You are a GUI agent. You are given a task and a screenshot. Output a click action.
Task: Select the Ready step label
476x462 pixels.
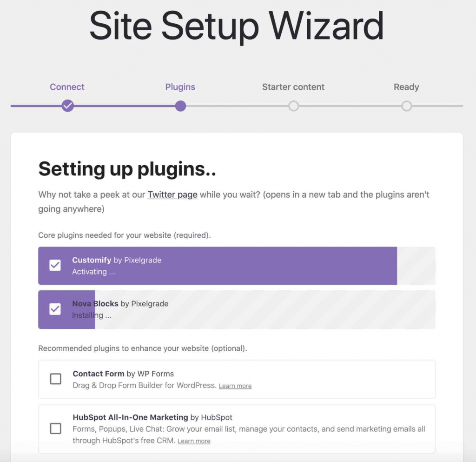406,87
